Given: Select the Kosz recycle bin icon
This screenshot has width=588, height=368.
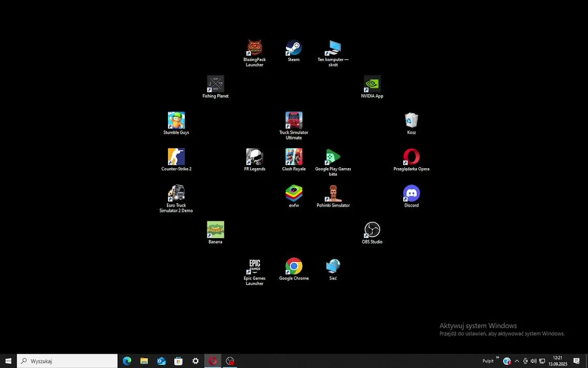Looking at the screenshot, I should (x=411, y=123).
